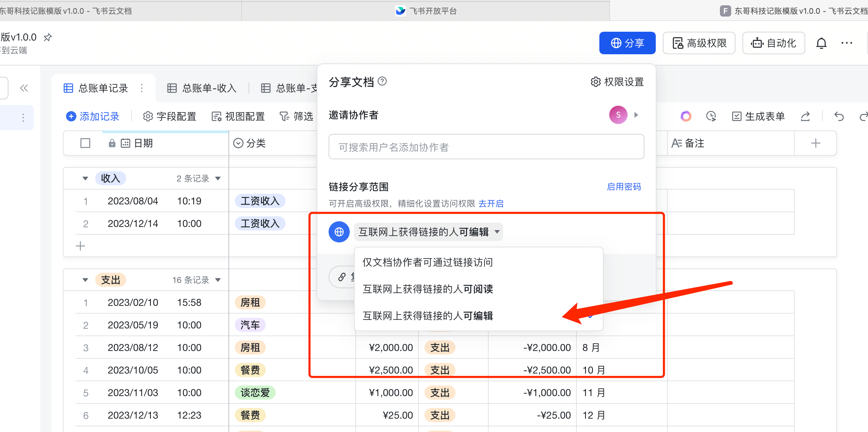Click the 餐费 tag on 2023/10/05 row
Viewport: 868px width, 432px height.
point(250,370)
